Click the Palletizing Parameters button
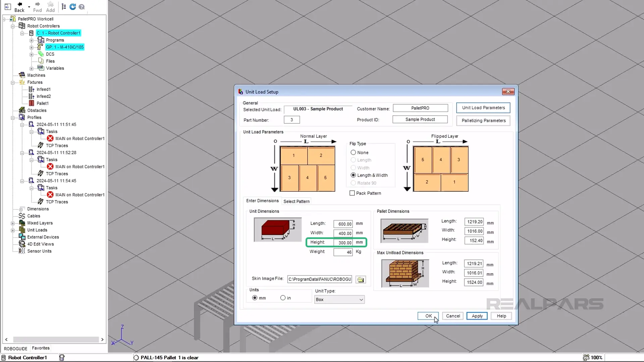Viewport: 644px width, 362px height. coord(483,120)
